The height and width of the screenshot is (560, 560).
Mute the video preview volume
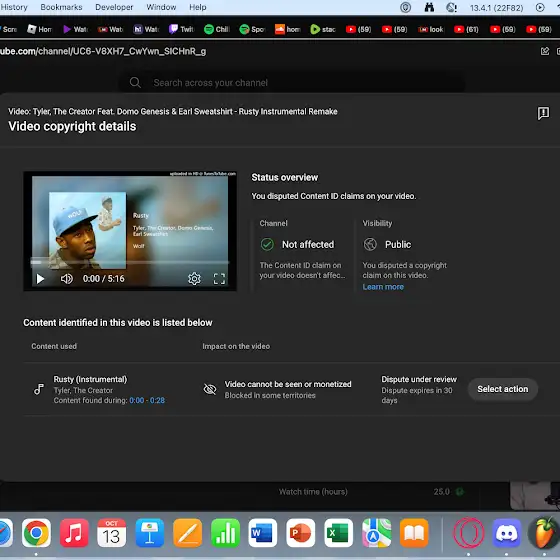click(66, 279)
